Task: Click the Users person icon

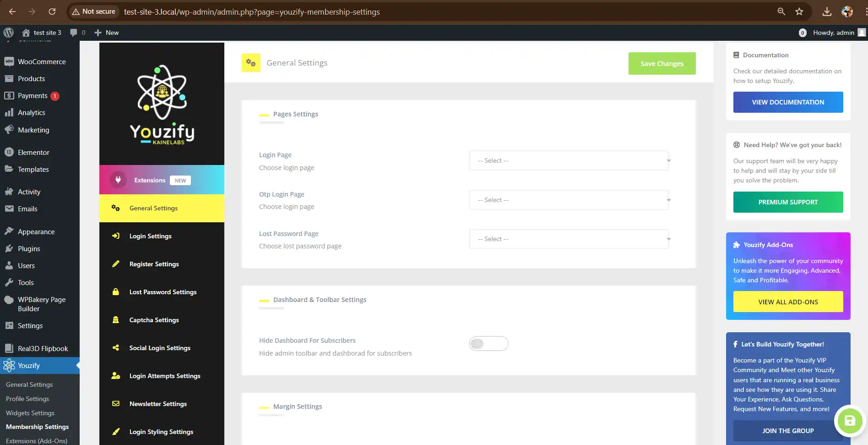Action: (9, 265)
